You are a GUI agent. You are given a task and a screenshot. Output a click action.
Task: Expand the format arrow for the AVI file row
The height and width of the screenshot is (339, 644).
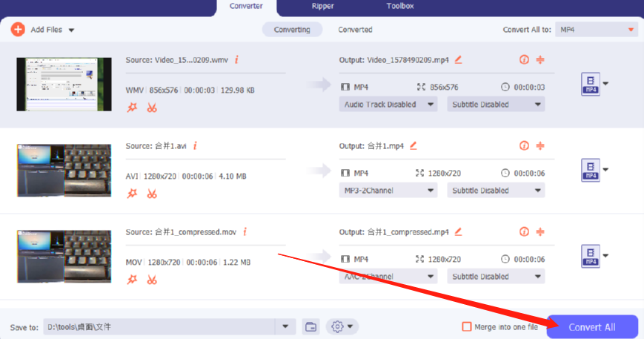(x=605, y=169)
